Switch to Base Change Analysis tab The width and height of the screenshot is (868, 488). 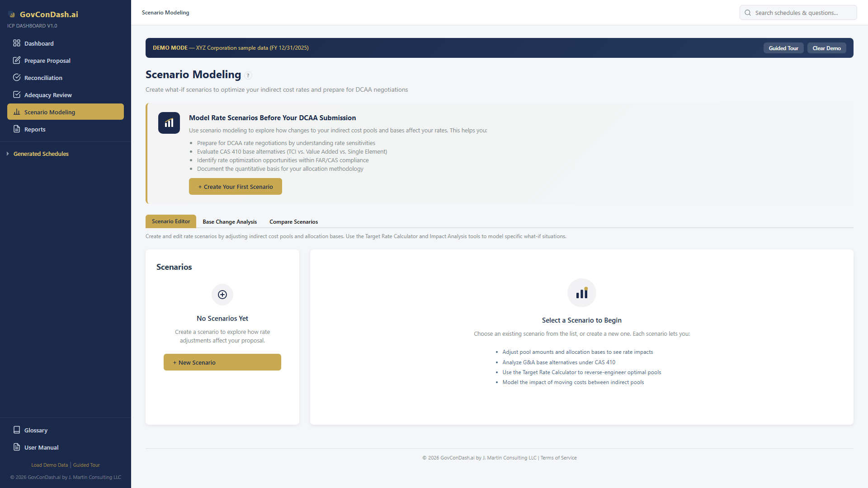pyautogui.click(x=230, y=222)
